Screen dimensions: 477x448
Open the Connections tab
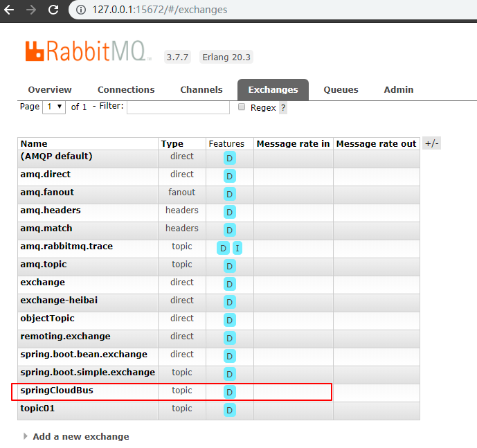[x=126, y=89]
